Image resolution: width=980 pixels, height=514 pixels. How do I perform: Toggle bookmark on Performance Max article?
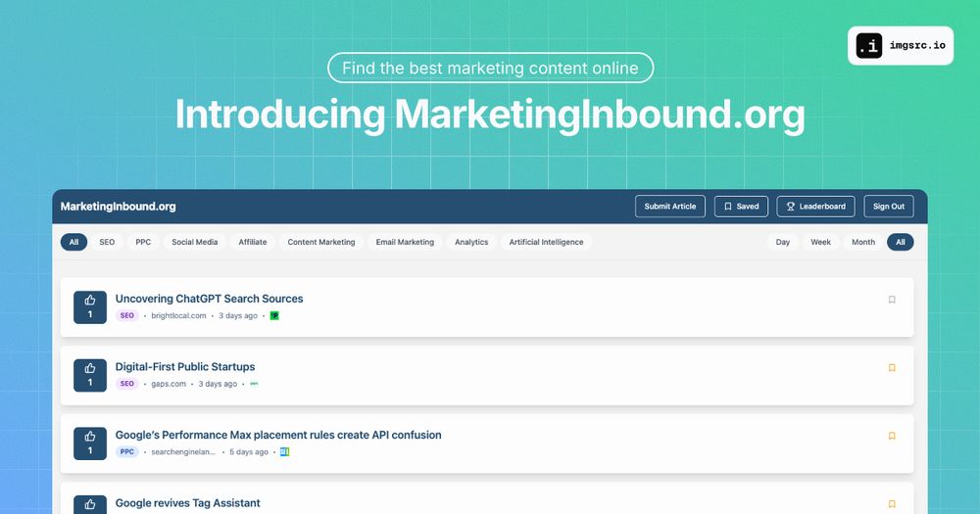(892, 436)
